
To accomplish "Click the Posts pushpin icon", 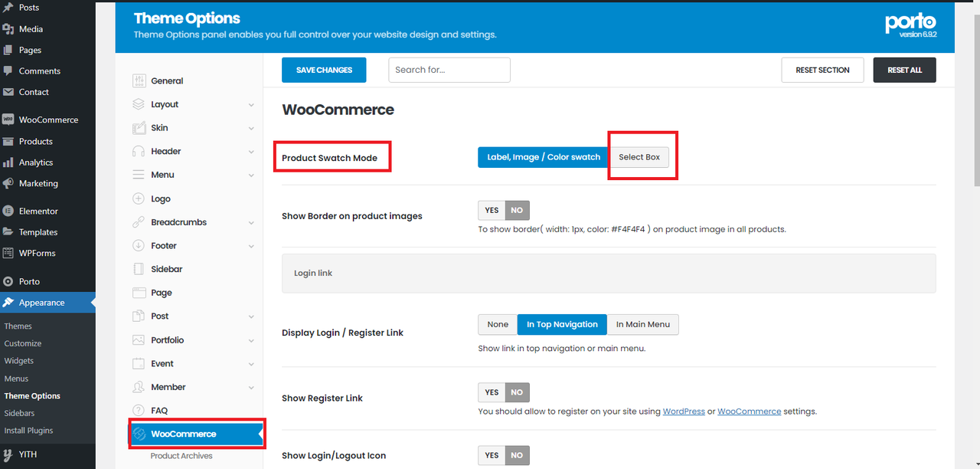I will (8, 8).
